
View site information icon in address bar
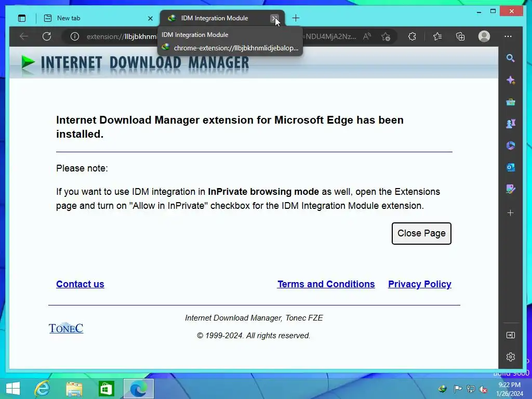75,36
